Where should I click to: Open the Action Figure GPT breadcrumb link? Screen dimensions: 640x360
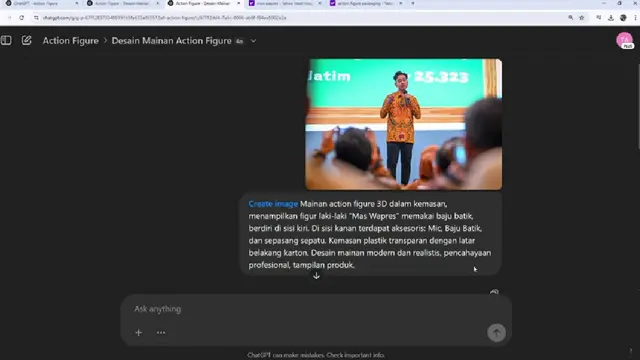coord(71,41)
